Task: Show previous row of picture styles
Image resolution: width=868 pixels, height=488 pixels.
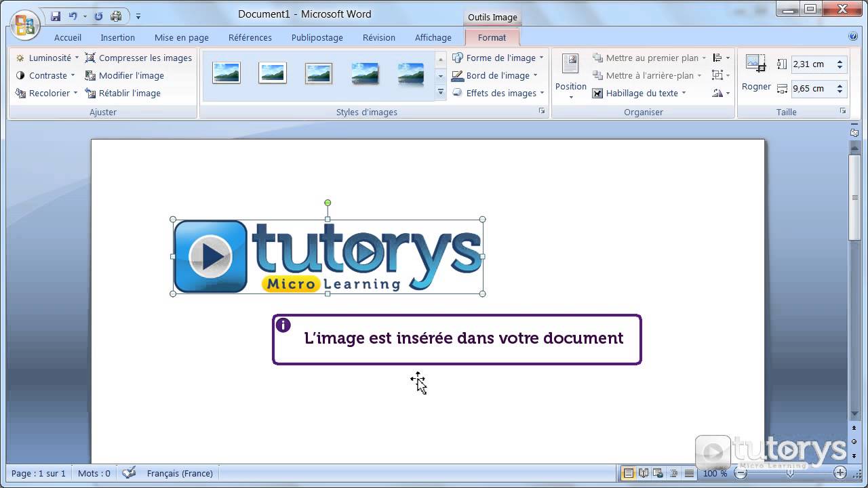Action: coord(441,60)
